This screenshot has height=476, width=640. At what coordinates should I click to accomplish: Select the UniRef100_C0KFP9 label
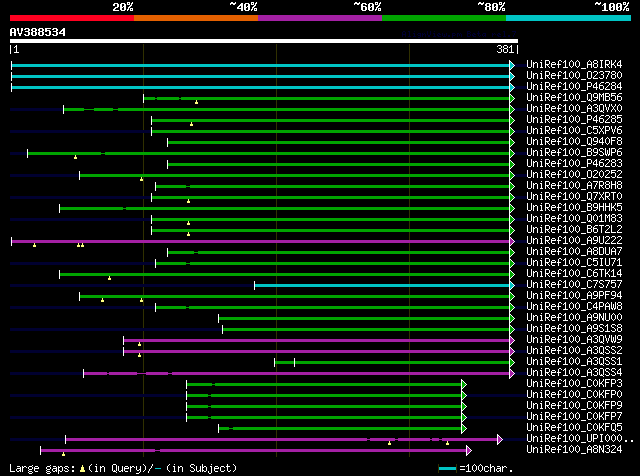(574, 406)
